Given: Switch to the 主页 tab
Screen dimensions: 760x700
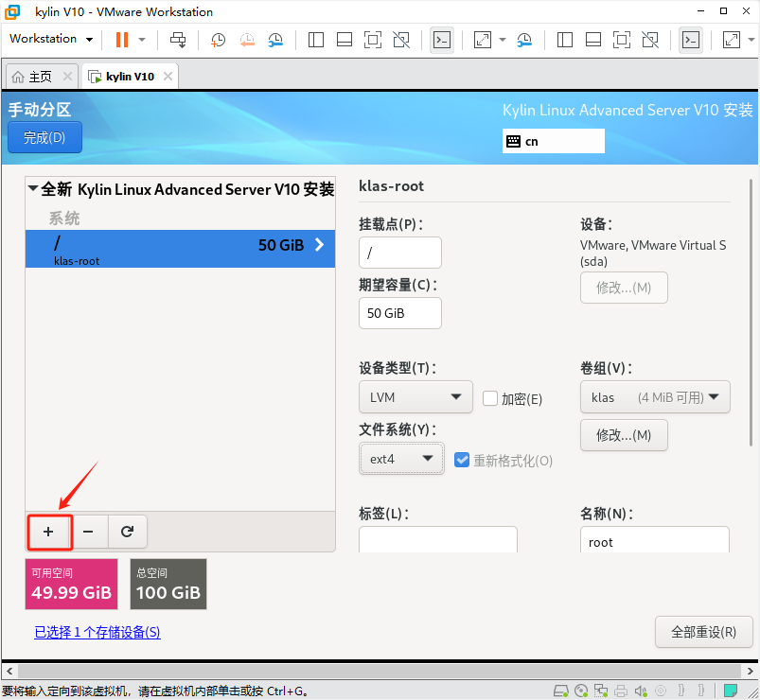Looking at the screenshot, I should pos(41,77).
